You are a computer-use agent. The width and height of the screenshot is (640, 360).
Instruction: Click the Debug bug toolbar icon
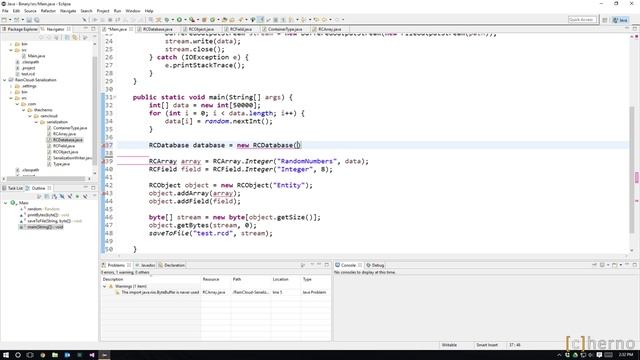[167, 20]
